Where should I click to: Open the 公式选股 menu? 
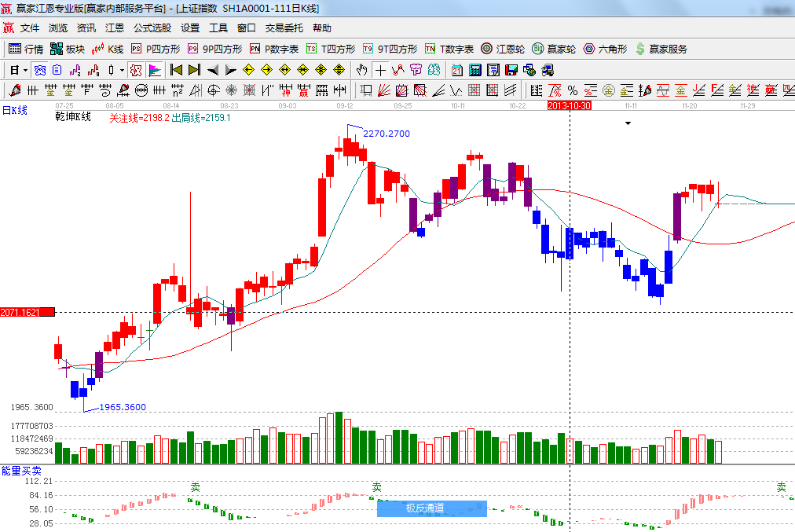[152, 28]
